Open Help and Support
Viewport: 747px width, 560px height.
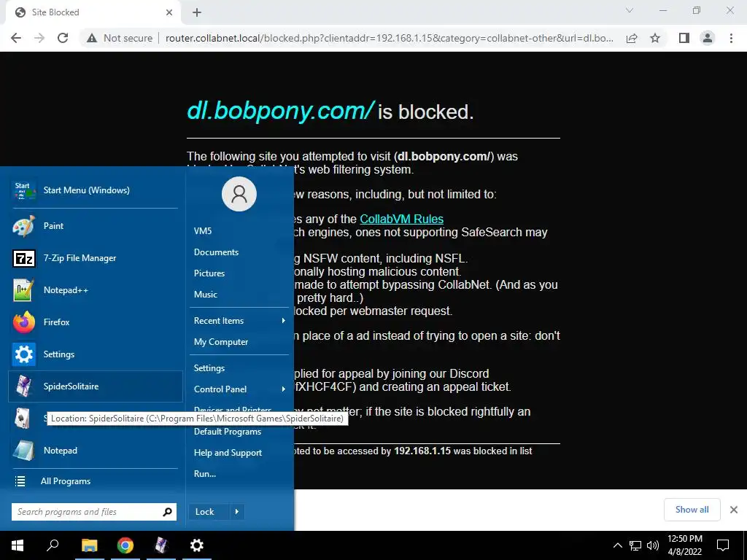[x=228, y=453]
